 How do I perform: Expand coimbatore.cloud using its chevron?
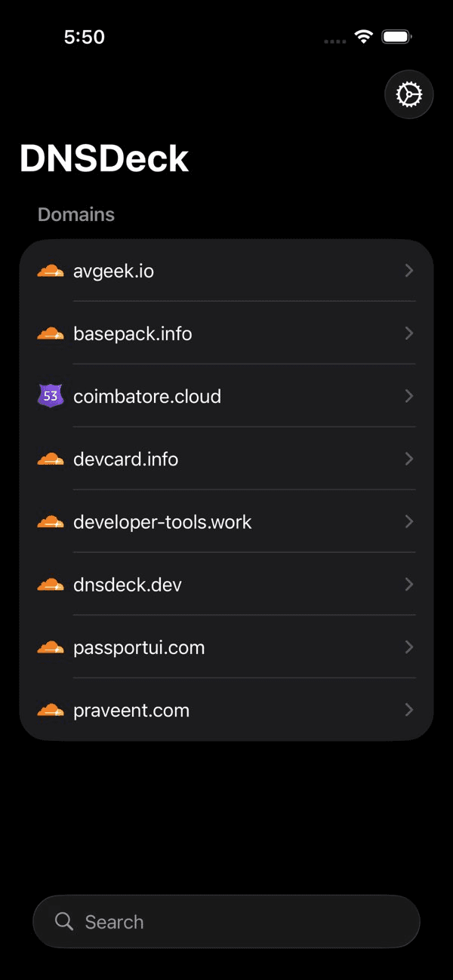coord(408,396)
